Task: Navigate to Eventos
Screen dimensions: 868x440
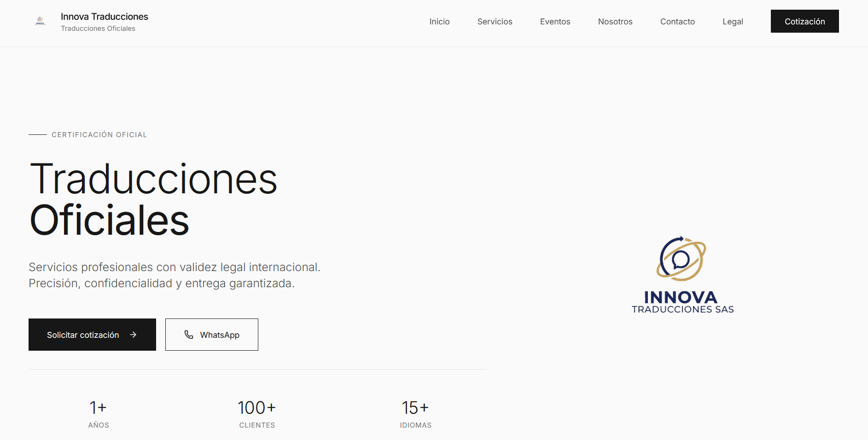Action: [555, 22]
